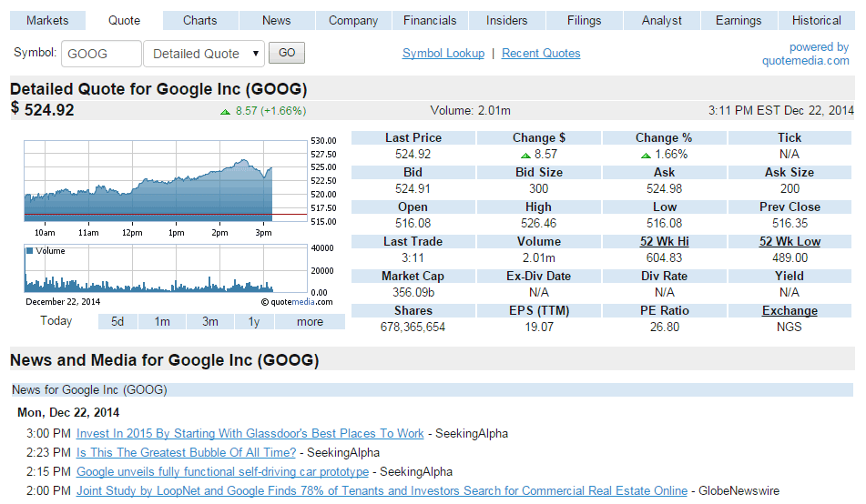
Task: Select the Today chart range
Action: coord(56,321)
